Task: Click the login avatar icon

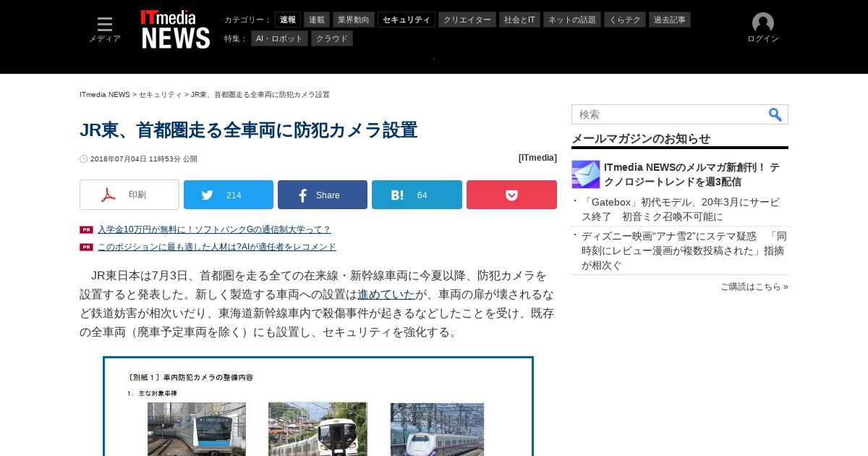Action: [763, 23]
